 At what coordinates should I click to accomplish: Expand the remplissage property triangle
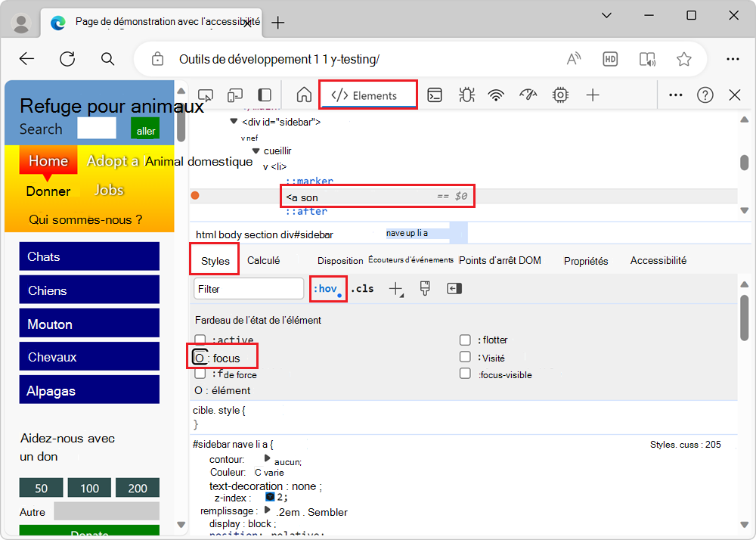click(x=267, y=511)
